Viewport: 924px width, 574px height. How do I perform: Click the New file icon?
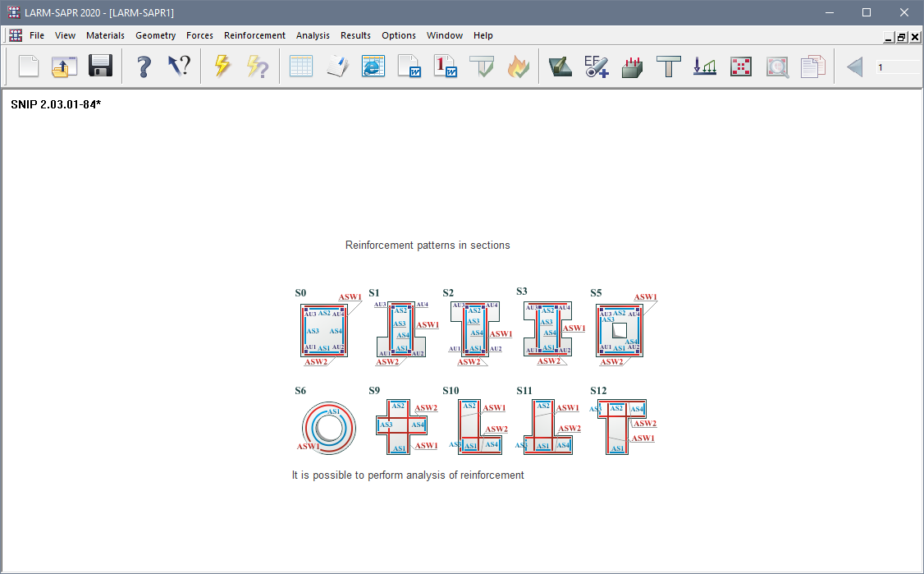(x=29, y=67)
